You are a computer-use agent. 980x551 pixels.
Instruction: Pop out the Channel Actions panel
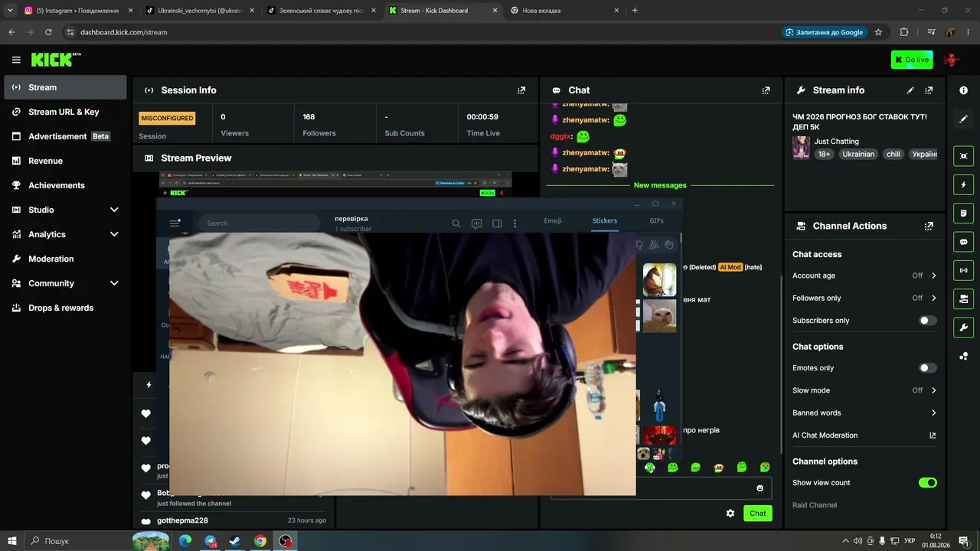(x=929, y=227)
